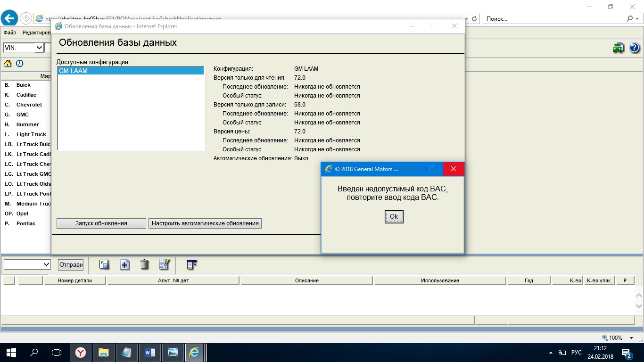The image size is (644, 362).
Task: Open the dropdown left of the Отправи button
Action: (27, 265)
